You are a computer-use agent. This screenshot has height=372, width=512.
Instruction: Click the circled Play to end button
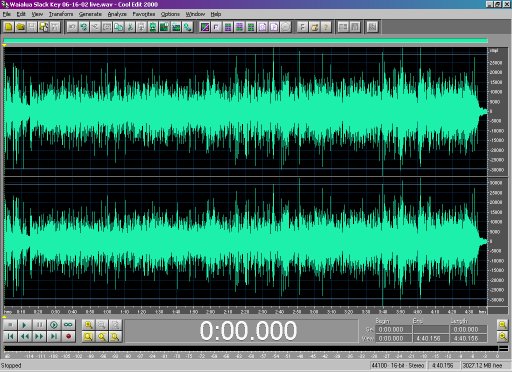pyautogui.click(x=54, y=324)
